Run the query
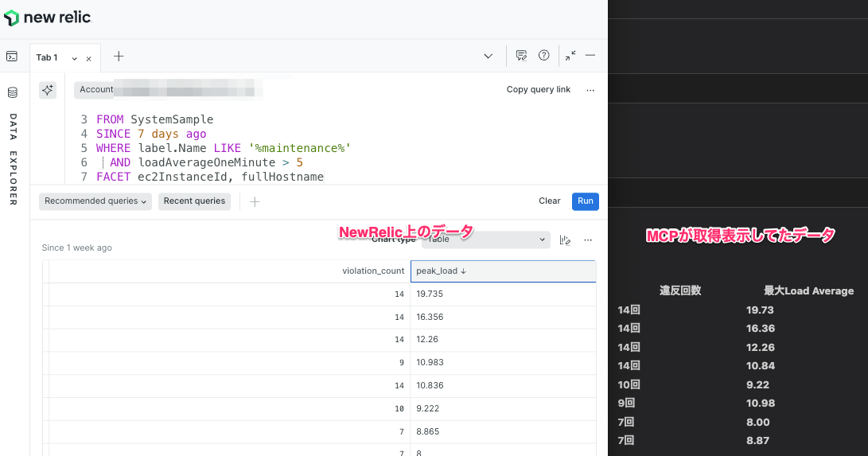Image resolution: width=868 pixels, height=456 pixels. [585, 201]
